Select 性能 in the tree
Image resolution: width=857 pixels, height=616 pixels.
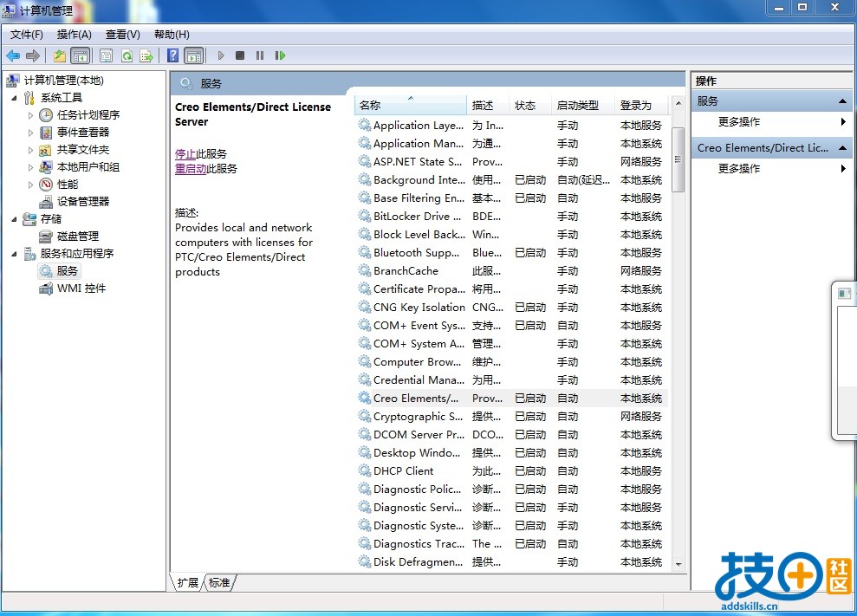click(68, 185)
